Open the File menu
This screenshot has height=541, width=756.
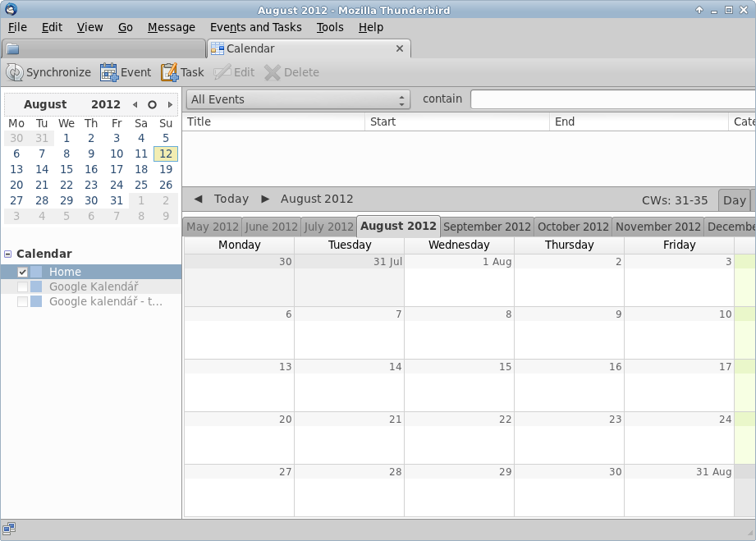pos(17,27)
